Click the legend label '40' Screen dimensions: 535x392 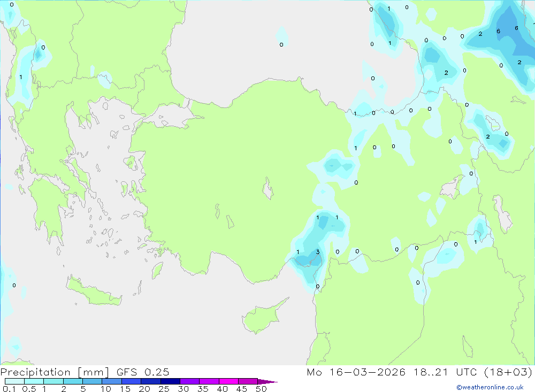pyautogui.click(x=223, y=389)
